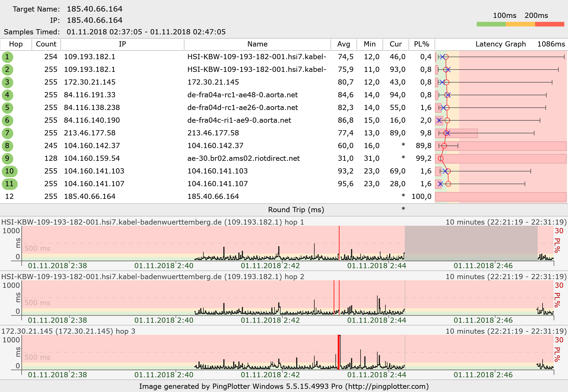Select hop number 12 in the list
This screenshot has height=392, width=568.
point(10,197)
